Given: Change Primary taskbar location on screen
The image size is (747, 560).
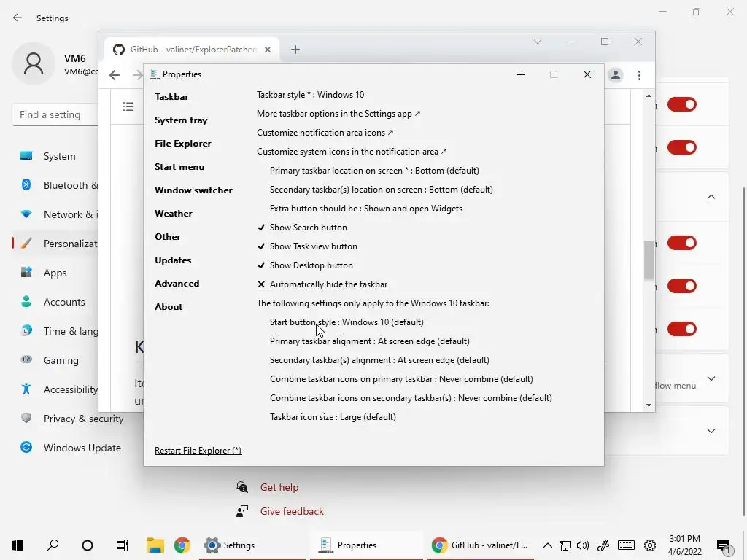Looking at the screenshot, I should (x=374, y=171).
